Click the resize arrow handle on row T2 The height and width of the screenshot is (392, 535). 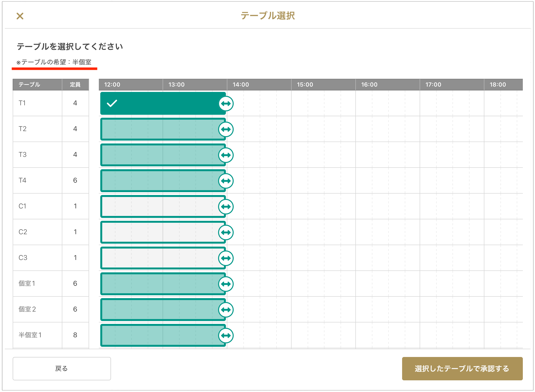226,129
